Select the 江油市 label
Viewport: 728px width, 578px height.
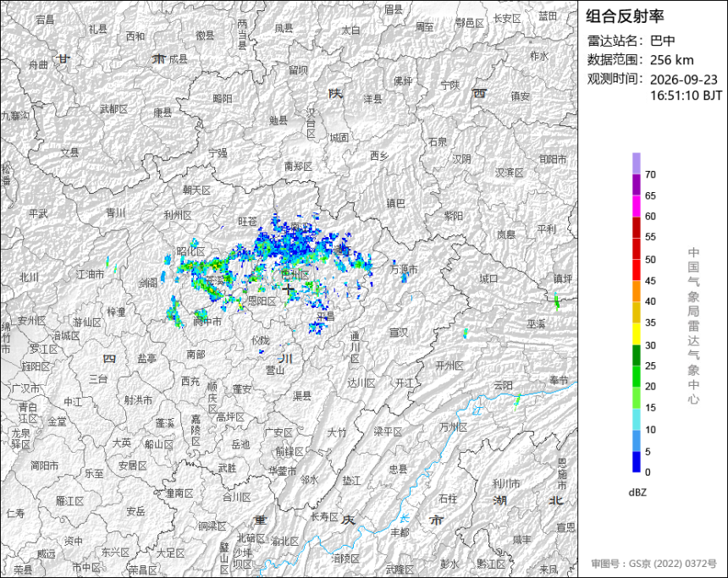[x=90, y=274]
